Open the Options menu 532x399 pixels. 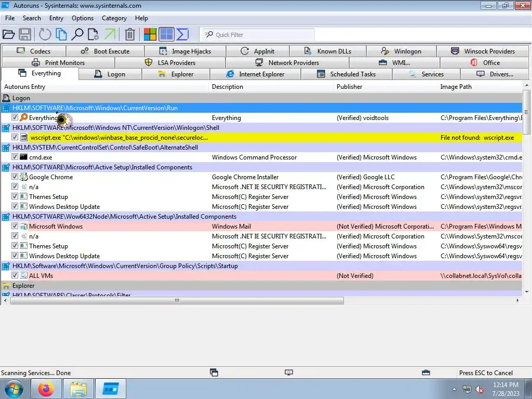click(83, 18)
